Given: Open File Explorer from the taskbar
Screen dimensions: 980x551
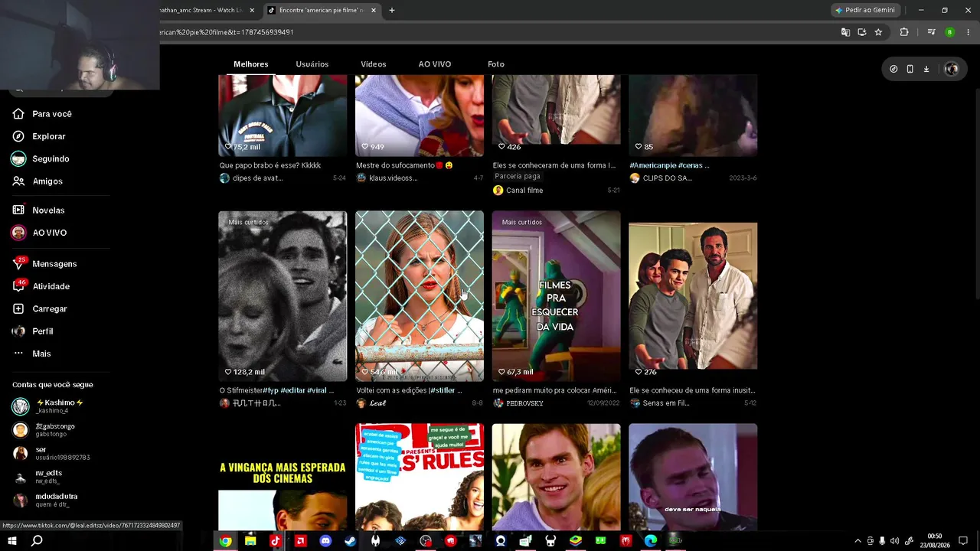Looking at the screenshot, I should point(250,541).
